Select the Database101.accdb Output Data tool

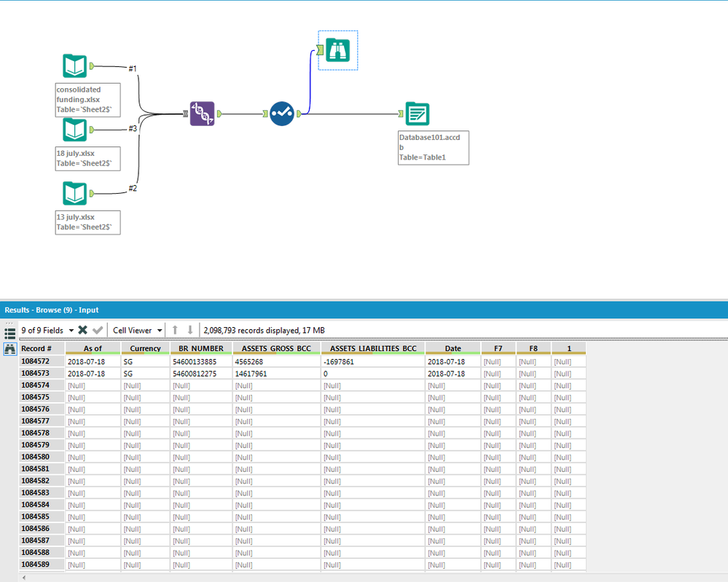click(x=418, y=114)
